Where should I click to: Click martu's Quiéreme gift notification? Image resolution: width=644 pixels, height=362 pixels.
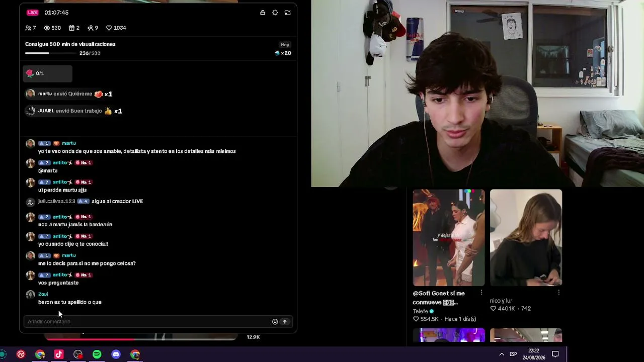(69, 94)
